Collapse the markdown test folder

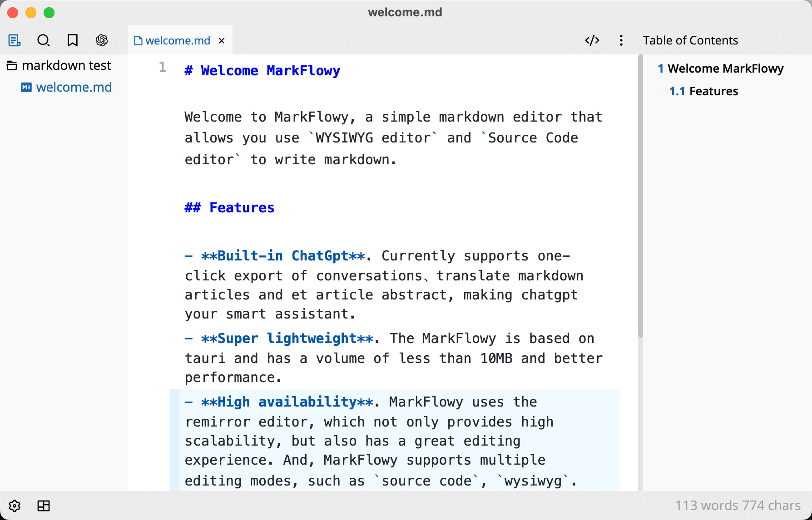[x=59, y=66]
